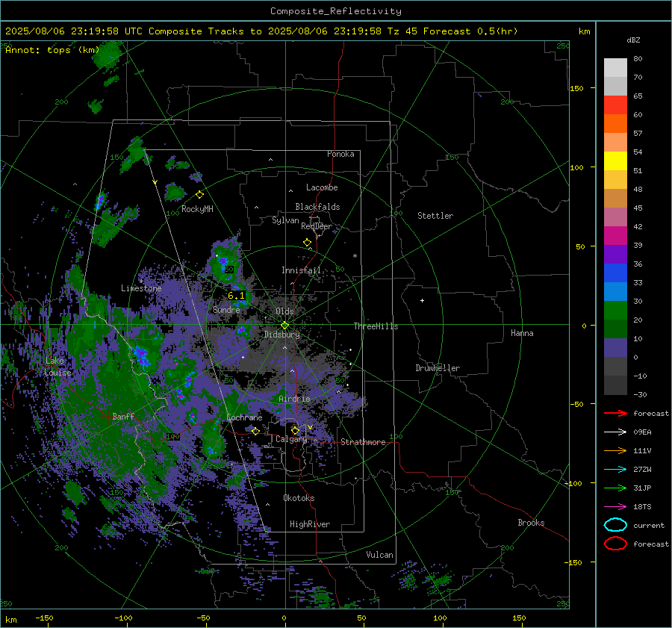This screenshot has width=672, height=628.
Task: Click the Lake Louise location label
Action: 57,367
